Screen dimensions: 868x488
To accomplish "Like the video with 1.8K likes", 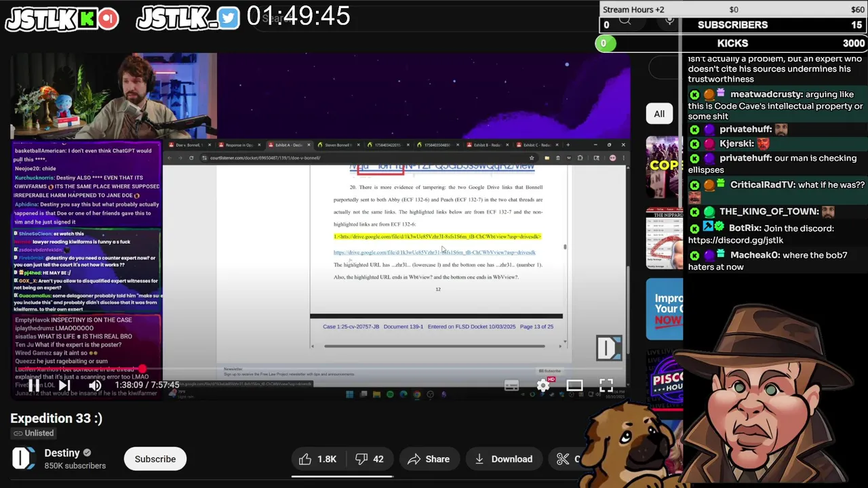I will [x=318, y=459].
